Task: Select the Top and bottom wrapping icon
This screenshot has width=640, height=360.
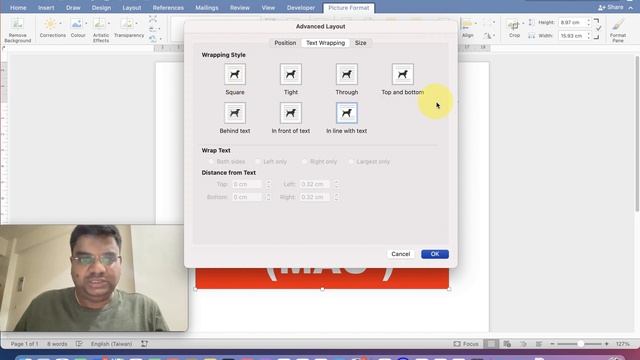Action: point(402,74)
